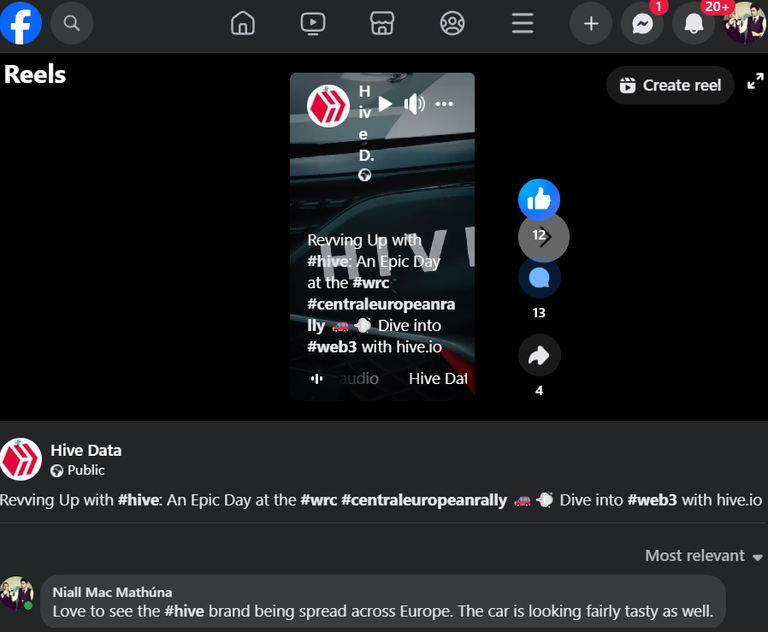Image resolution: width=768 pixels, height=632 pixels.
Task: Click the Reels heading
Action: click(x=35, y=74)
